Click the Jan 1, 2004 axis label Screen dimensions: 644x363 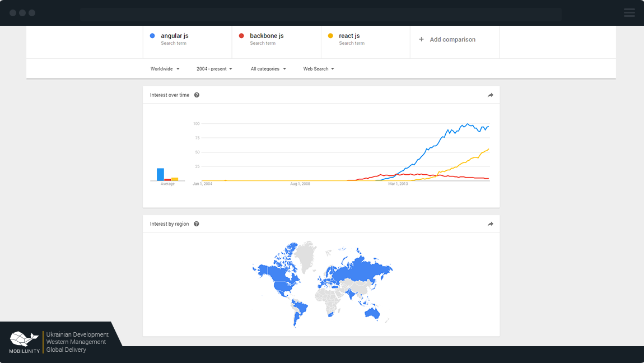coord(203,184)
